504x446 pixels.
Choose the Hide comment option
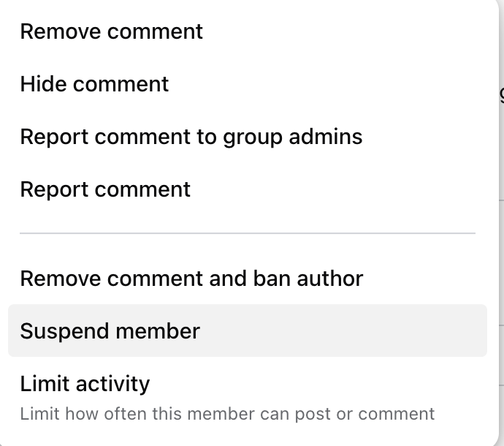coord(95,84)
